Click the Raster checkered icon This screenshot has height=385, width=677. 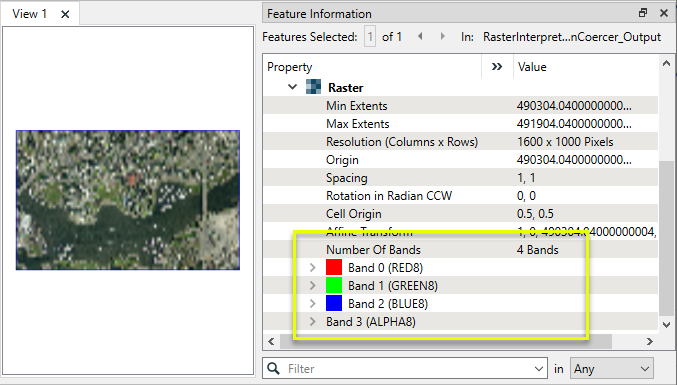[313, 87]
